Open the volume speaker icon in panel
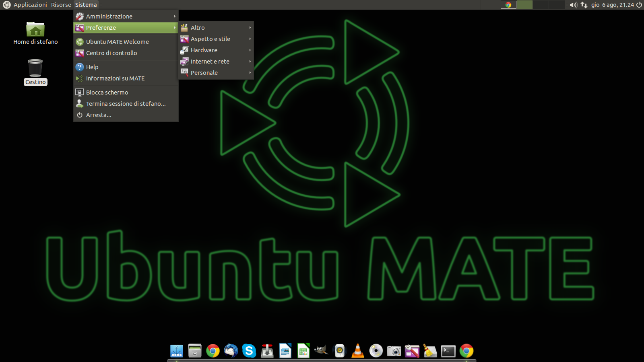This screenshot has height=362, width=644. 573,5
